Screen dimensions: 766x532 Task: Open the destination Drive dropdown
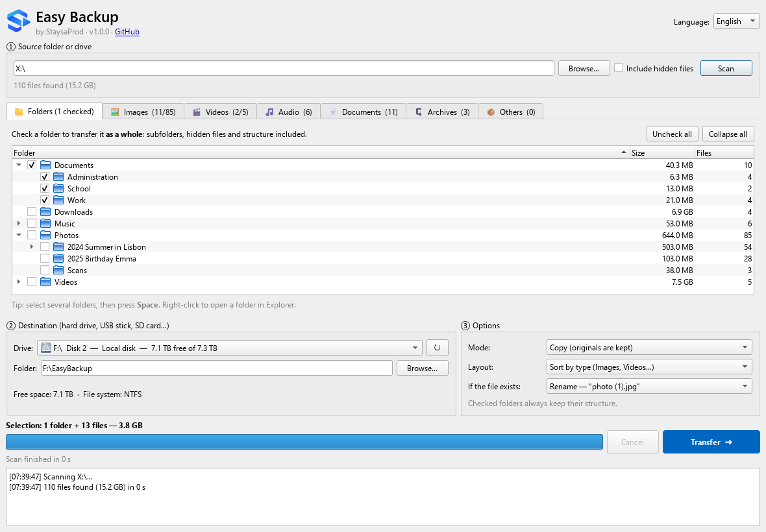[230, 348]
